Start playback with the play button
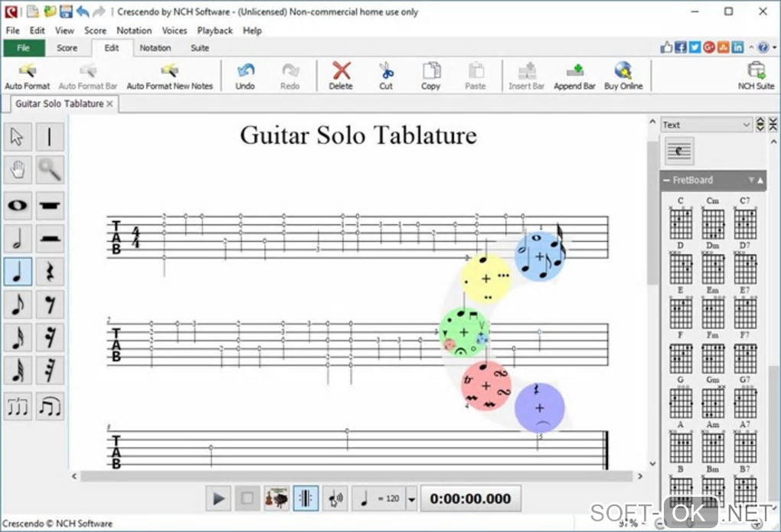Screen dimensions: 781x532 218,498
